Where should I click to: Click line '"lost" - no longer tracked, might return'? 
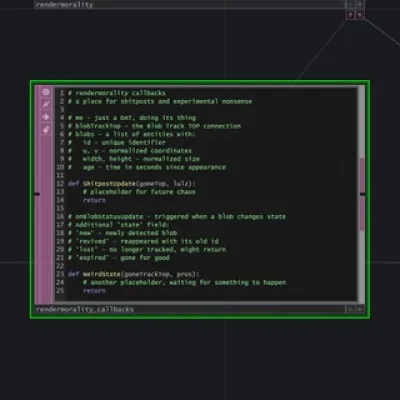147,250
